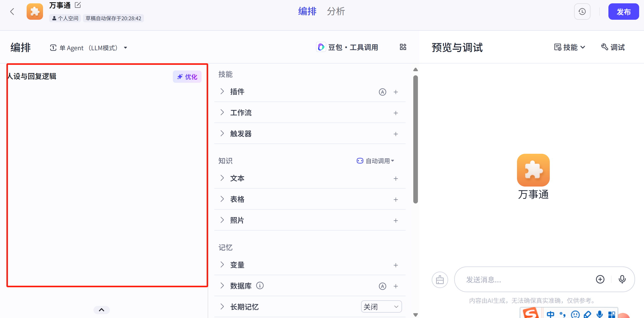
Task: Click database info icon
Action: pos(260,285)
